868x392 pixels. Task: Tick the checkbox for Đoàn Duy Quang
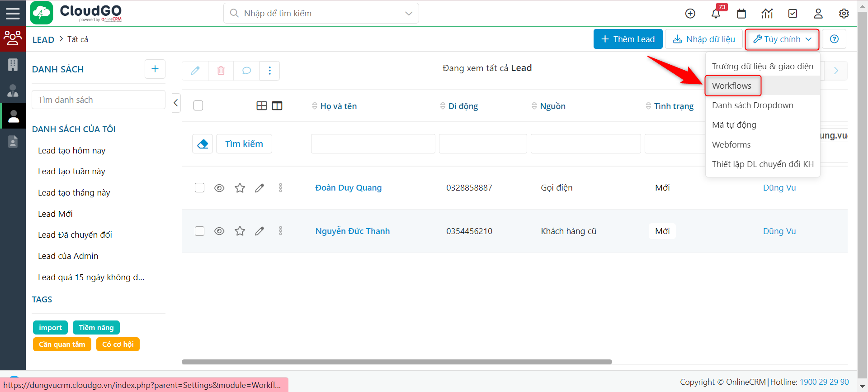199,188
